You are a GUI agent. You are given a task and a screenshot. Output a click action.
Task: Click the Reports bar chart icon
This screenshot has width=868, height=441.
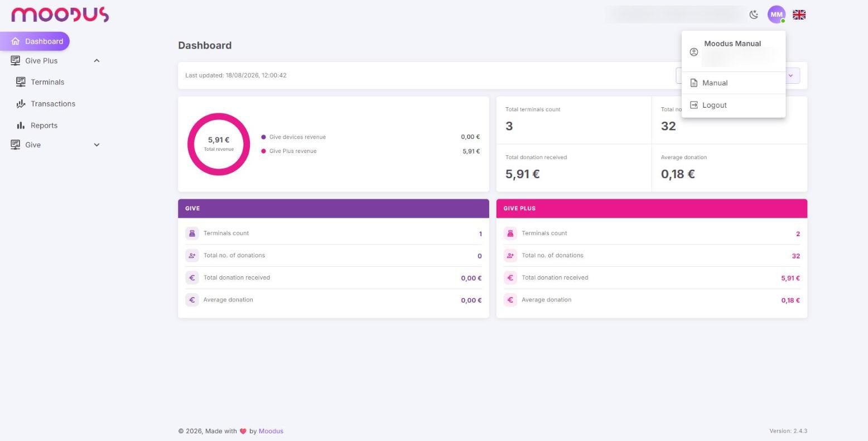click(x=21, y=126)
